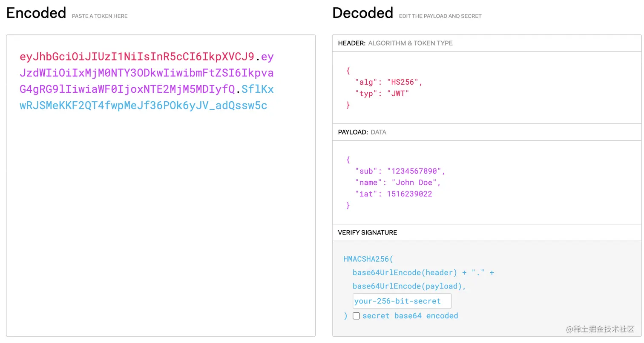The height and width of the screenshot is (343, 644).
Task: Click the "alg": "HS256" line in header JSON
Action: [388, 82]
